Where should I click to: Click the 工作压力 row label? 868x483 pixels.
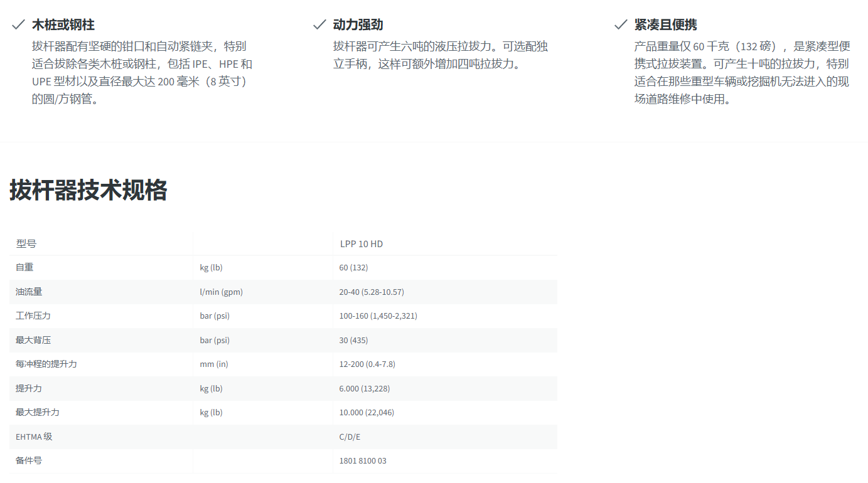click(33, 316)
